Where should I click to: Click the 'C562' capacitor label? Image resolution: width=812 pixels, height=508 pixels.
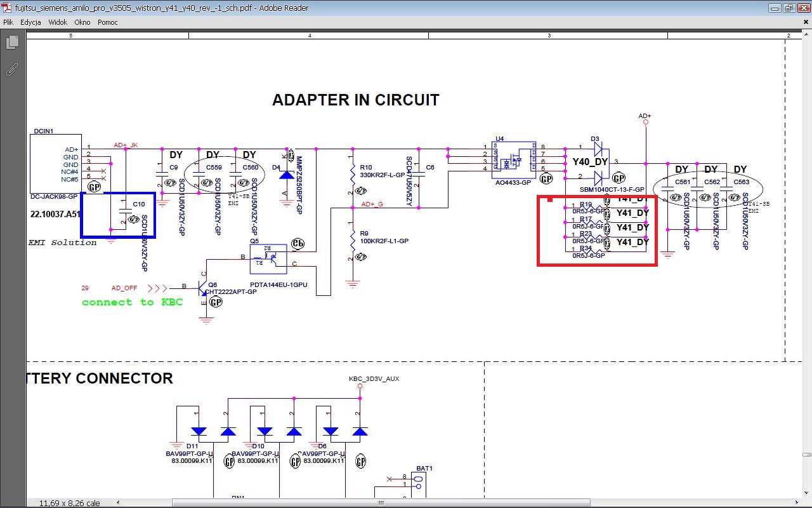(x=712, y=182)
